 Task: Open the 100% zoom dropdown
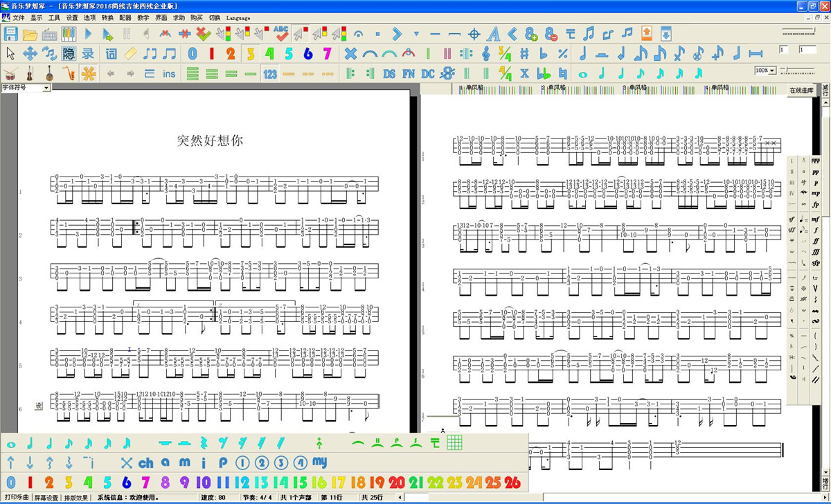click(x=774, y=71)
